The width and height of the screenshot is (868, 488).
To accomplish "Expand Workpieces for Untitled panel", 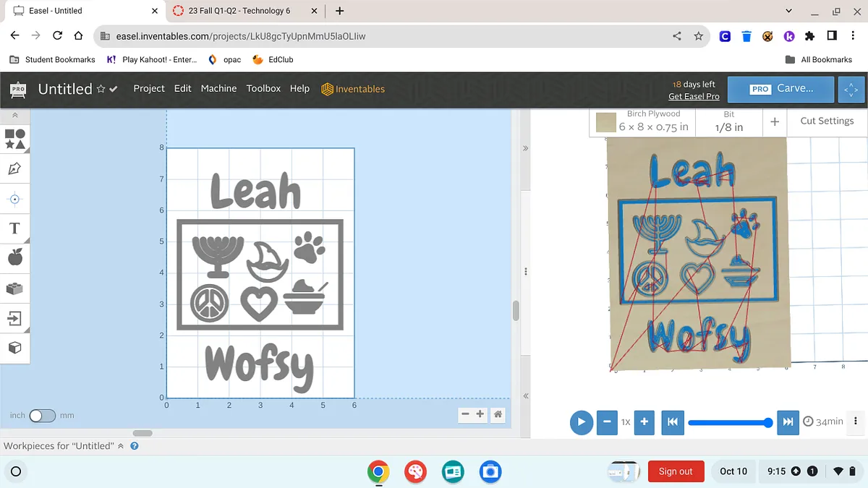I will (121, 446).
